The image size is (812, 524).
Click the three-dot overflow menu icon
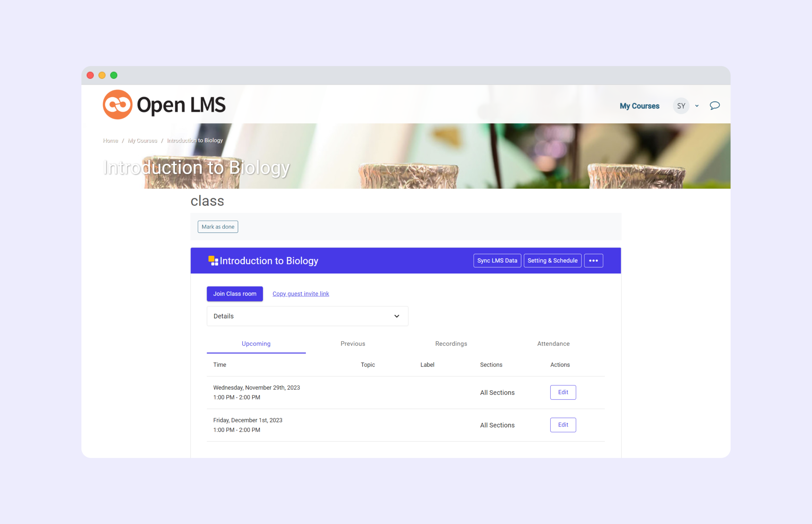tap(594, 260)
